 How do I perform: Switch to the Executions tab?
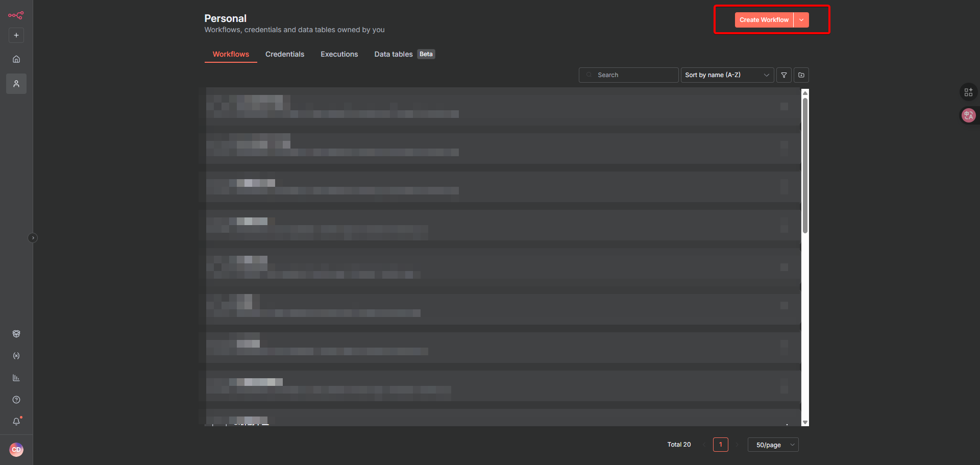point(339,54)
